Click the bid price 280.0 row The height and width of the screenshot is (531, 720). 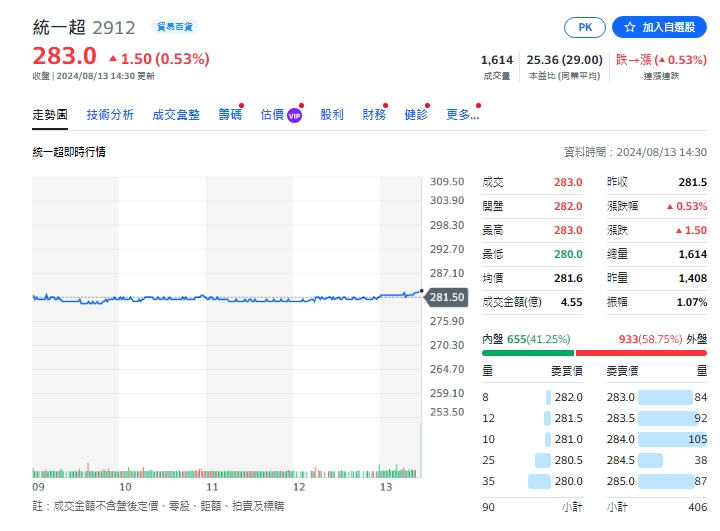532,481
